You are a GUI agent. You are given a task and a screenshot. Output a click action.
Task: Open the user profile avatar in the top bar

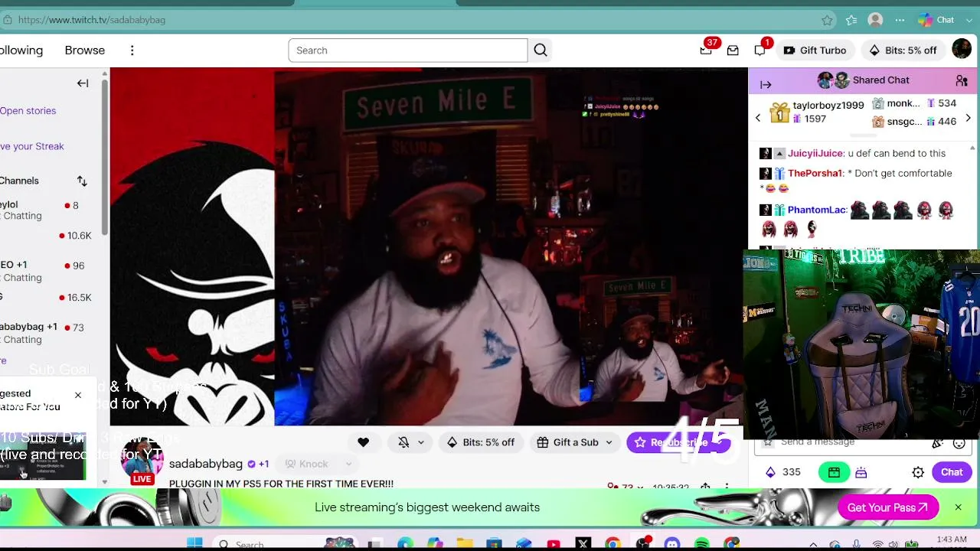point(962,50)
